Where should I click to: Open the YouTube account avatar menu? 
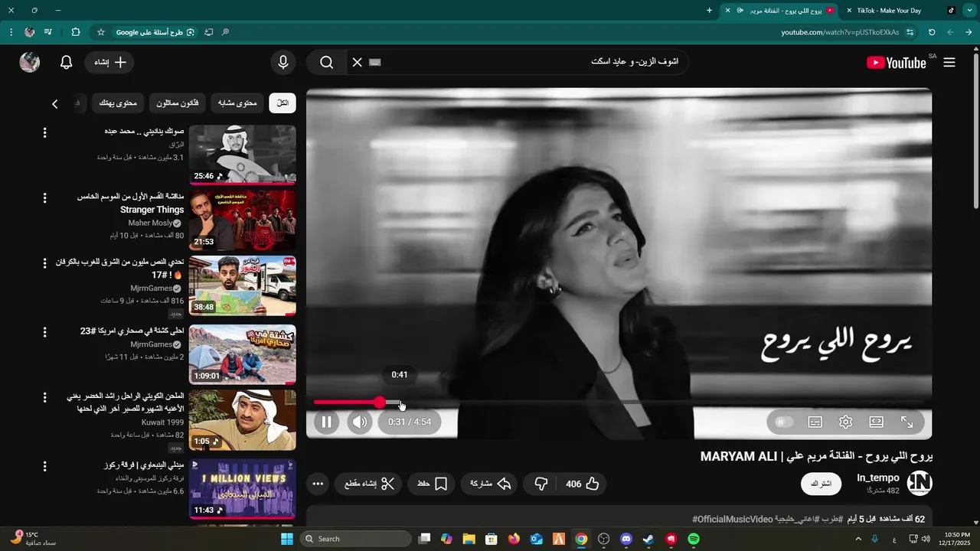pyautogui.click(x=30, y=63)
